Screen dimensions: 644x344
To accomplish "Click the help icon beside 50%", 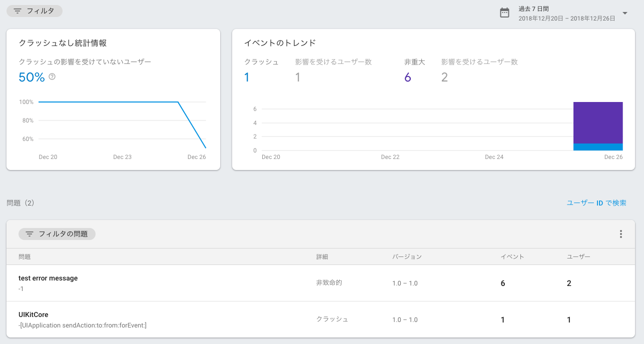I will click(x=52, y=77).
